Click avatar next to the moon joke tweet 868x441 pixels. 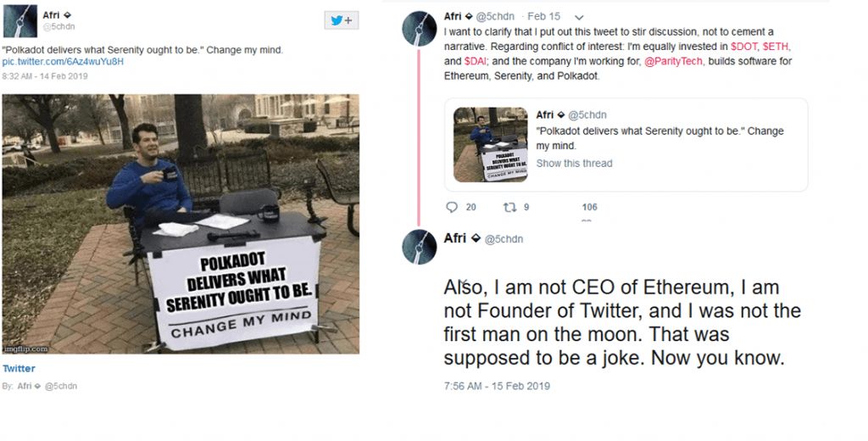[x=418, y=246]
